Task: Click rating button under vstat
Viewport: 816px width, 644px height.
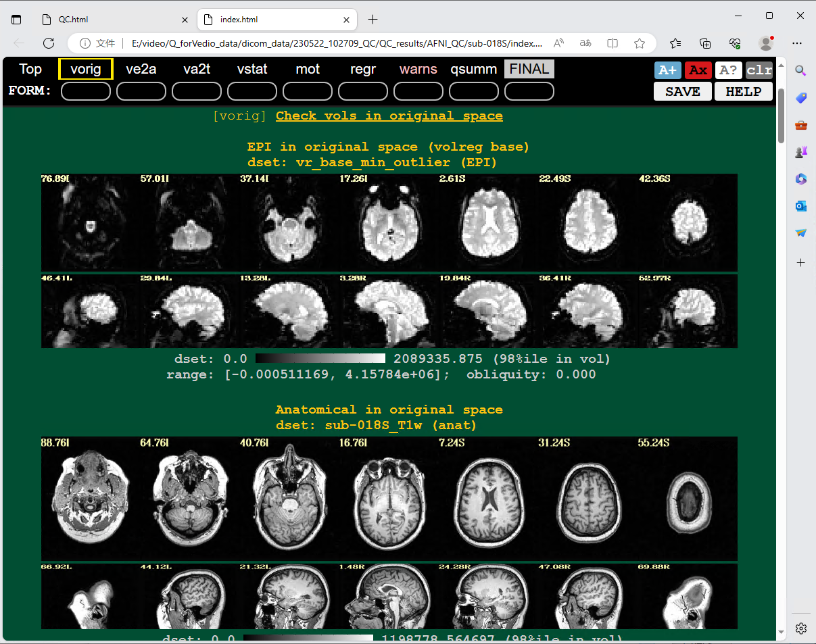Action: pyautogui.click(x=252, y=91)
